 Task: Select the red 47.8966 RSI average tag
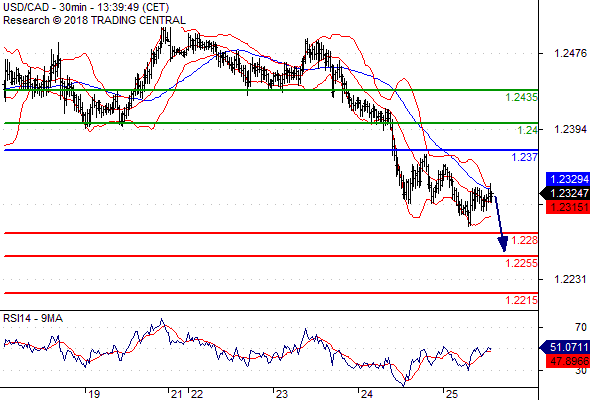click(x=568, y=361)
